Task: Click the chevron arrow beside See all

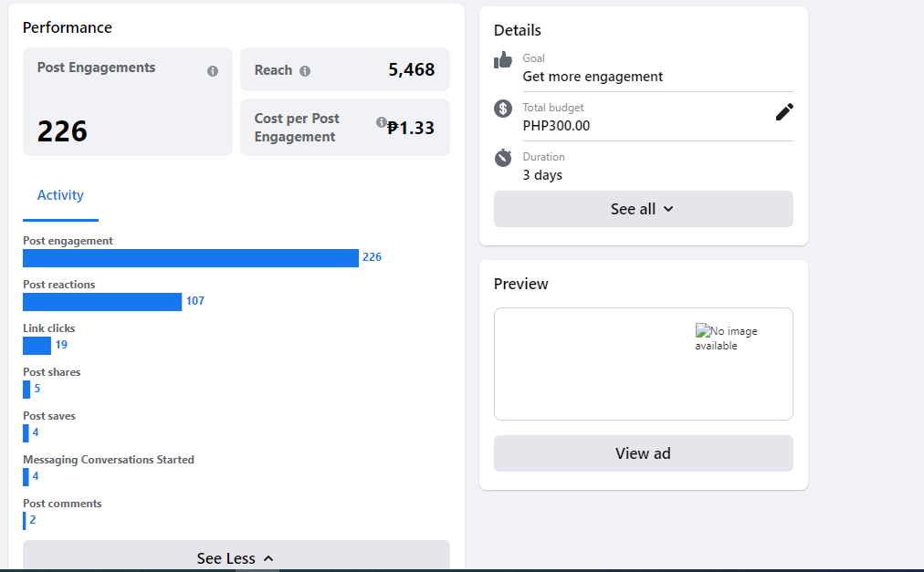Action: pyautogui.click(x=668, y=209)
